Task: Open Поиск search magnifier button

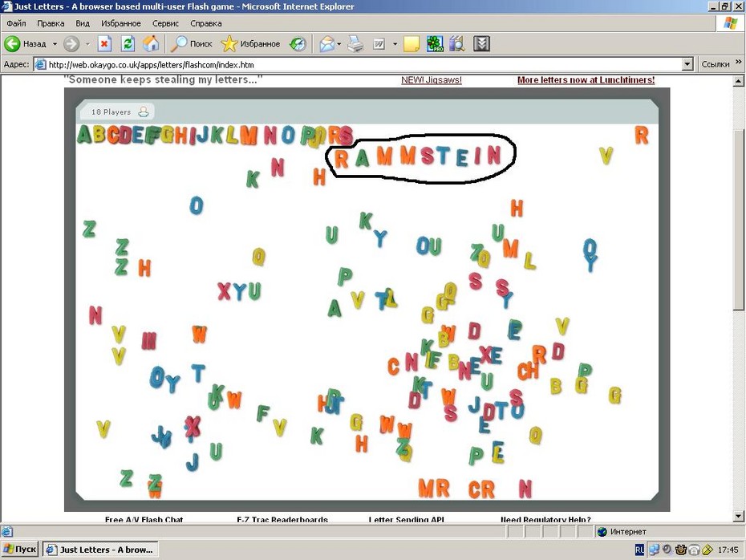Action: (x=192, y=44)
